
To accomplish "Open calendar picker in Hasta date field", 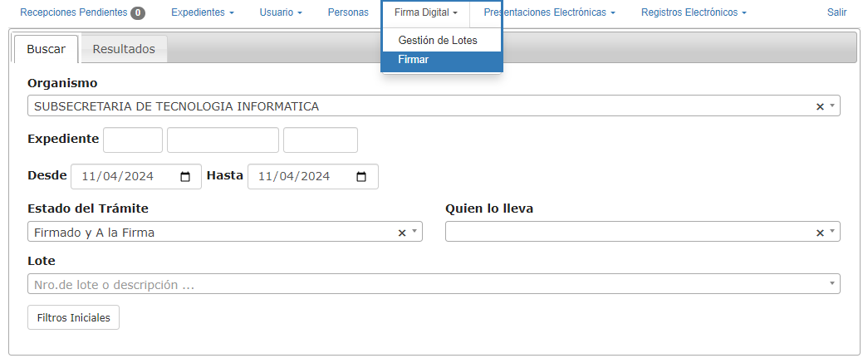I will [361, 177].
